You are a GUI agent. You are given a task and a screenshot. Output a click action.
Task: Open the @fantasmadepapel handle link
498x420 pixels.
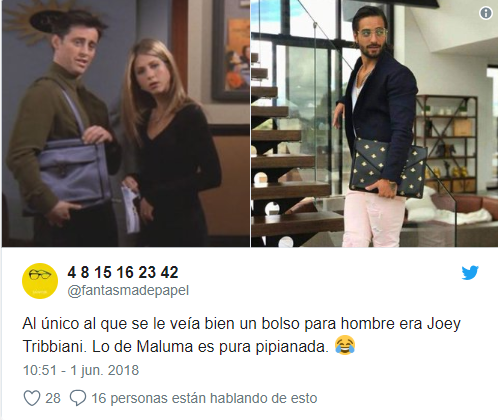128,291
